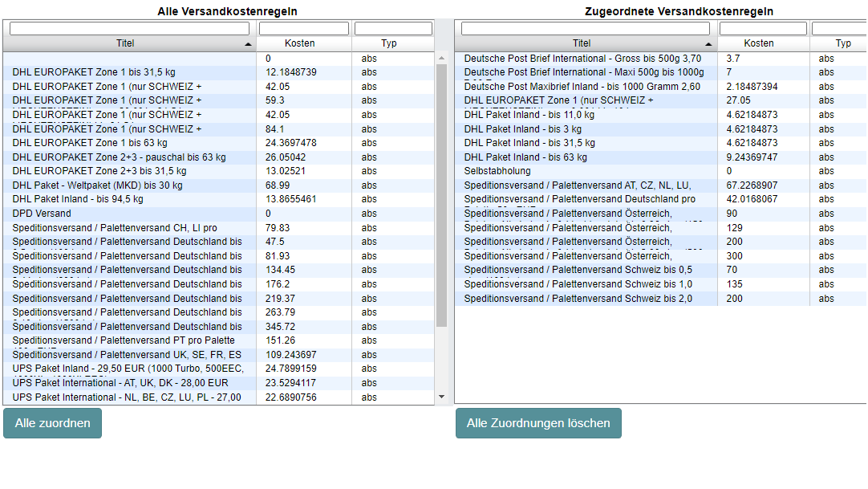Screen dimensions: 868x489
Task: Select Deutsche Post Brief International - Maxi row
Action: tap(660, 72)
